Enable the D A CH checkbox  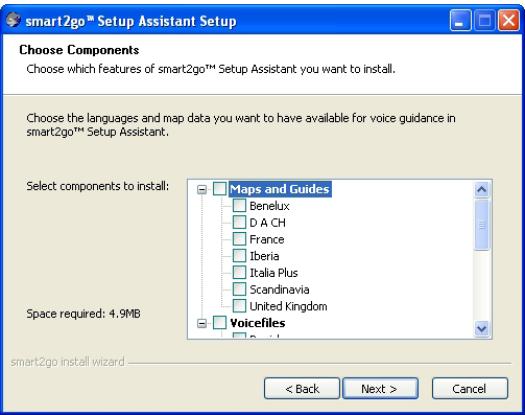(x=239, y=222)
